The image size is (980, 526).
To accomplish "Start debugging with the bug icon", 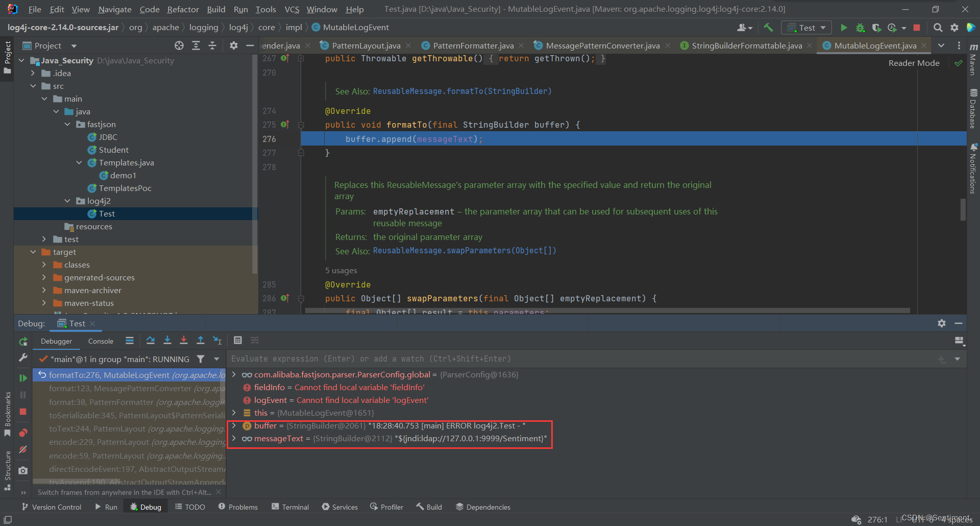I will (860, 28).
